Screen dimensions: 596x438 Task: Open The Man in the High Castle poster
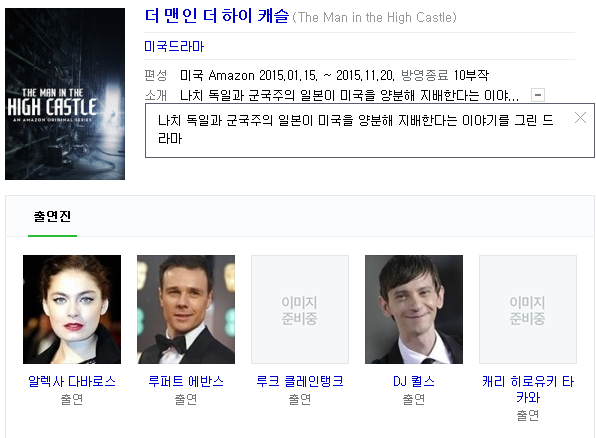click(x=65, y=94)
